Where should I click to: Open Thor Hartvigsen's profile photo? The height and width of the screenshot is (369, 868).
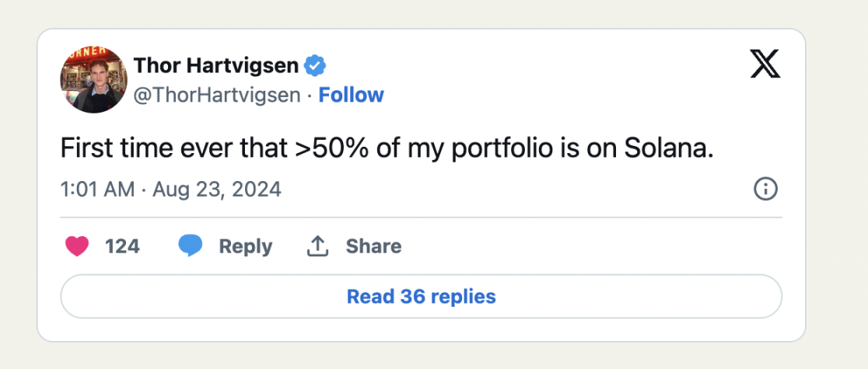click(x=93, y=79)
